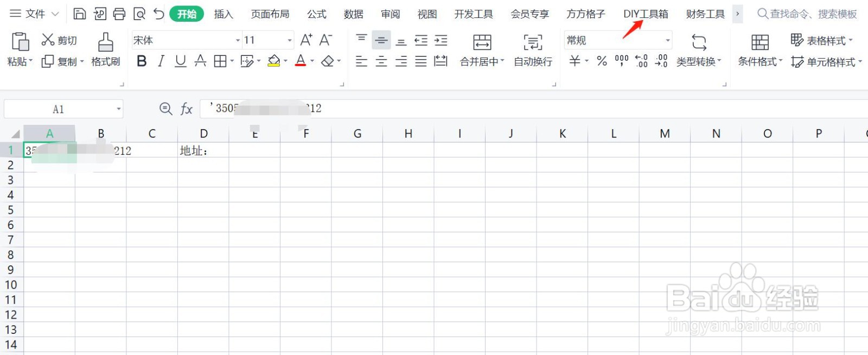868x355 pixels.
Task: Click the Undo arrow icon
Action: (x=158, y=14)
